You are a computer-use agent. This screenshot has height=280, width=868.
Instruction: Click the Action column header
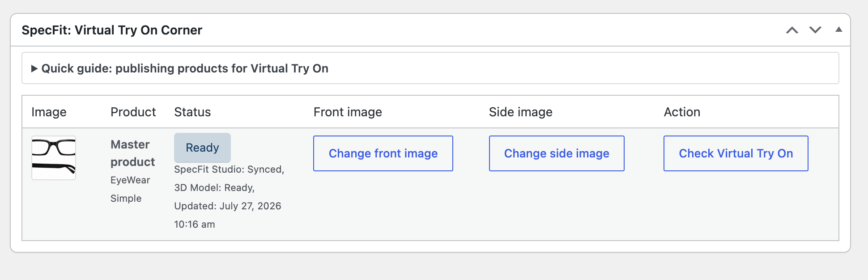[682, 112]
